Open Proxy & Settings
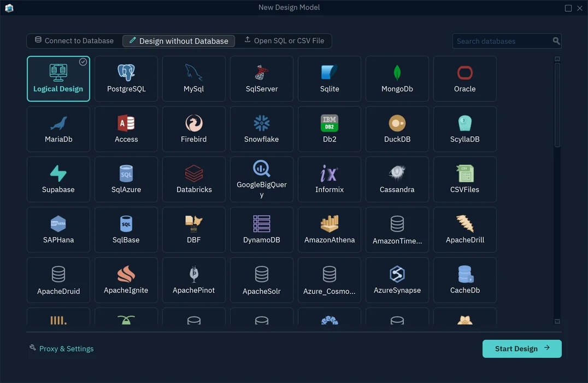The image size is (588, 383). coord(62,349)
